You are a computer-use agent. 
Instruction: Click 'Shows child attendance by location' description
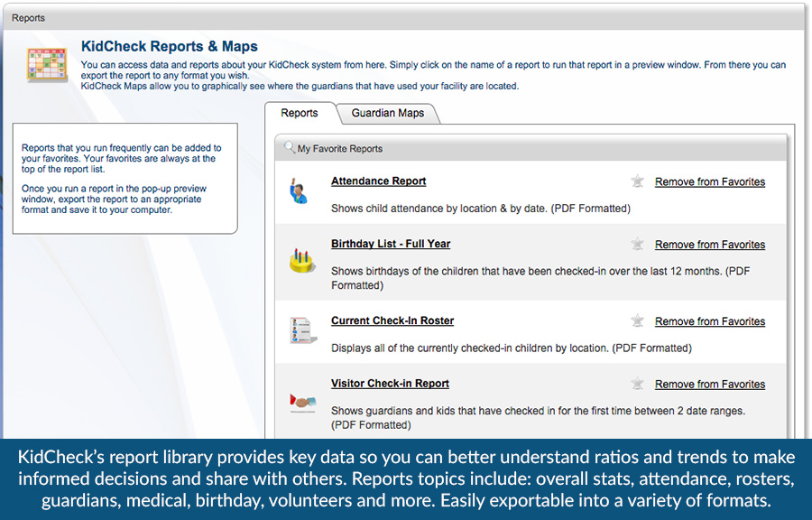point(481,209)
